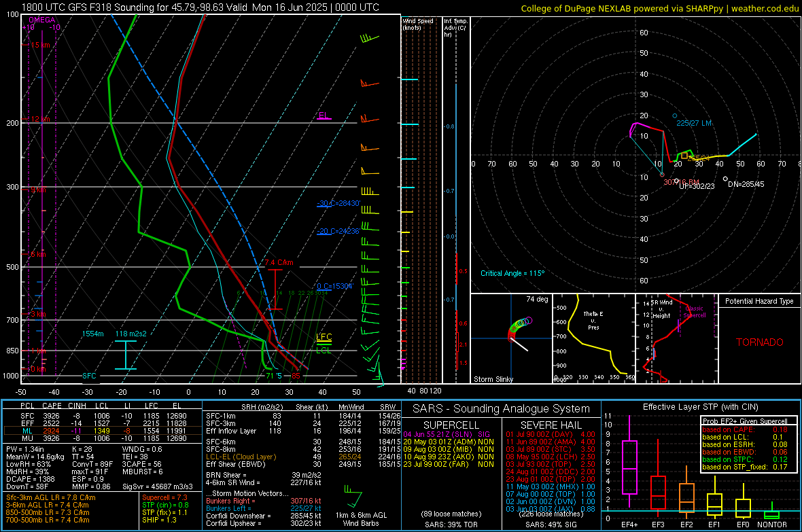Click the 'DN=285/45' Corfidi vector label

746,184
